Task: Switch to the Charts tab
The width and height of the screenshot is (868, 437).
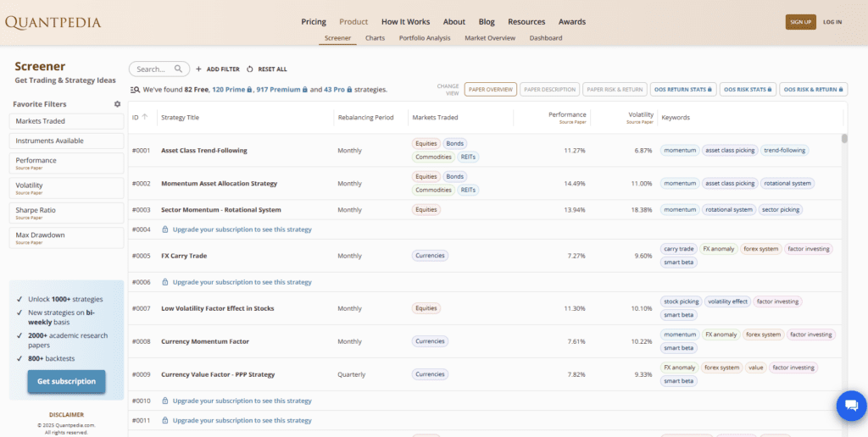Action: (x=375, y=38)
